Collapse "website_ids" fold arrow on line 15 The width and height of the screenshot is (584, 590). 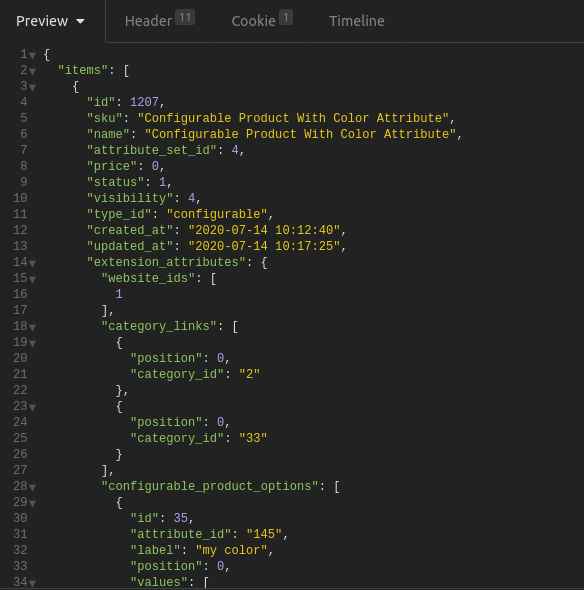[32, 279]
